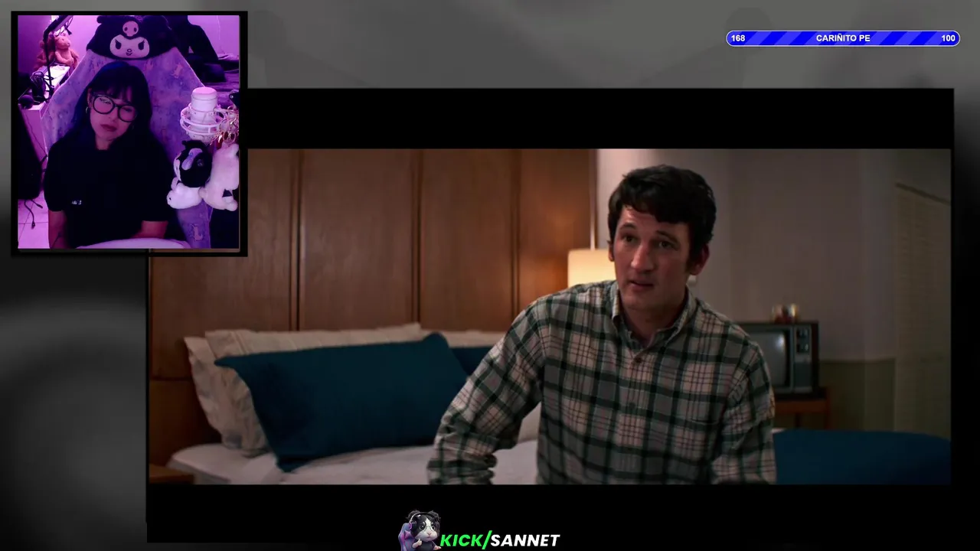Click the streamer webcam feed thumbnail
The height and width of the screenshot is (551, 980).
(129, 132)
